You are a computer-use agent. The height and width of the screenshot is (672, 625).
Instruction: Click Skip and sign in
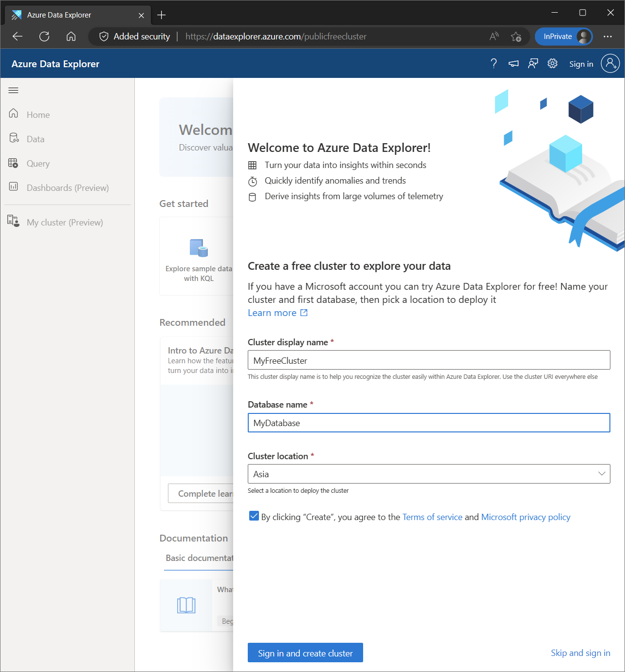click(x=580, y=653)
